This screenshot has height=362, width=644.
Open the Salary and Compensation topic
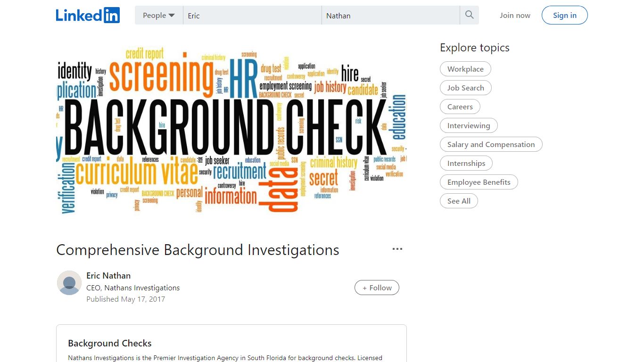(491, 144)
